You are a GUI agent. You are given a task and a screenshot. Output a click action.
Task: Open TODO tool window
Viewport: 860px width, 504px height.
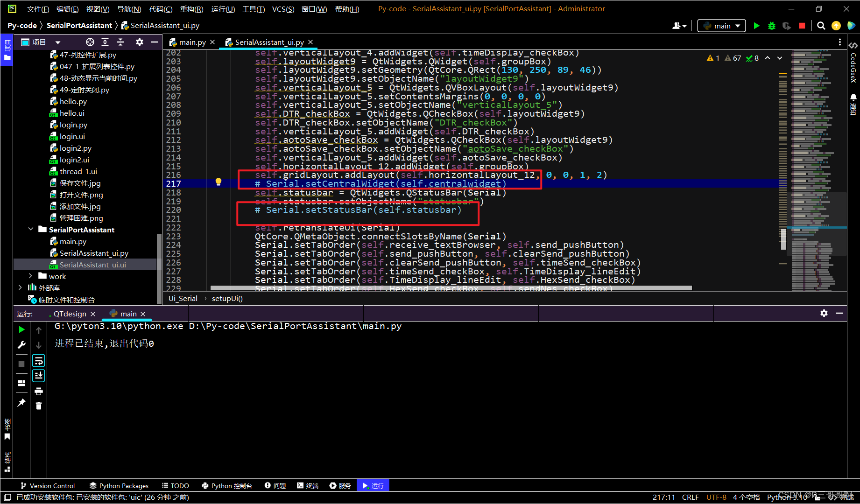176,485
